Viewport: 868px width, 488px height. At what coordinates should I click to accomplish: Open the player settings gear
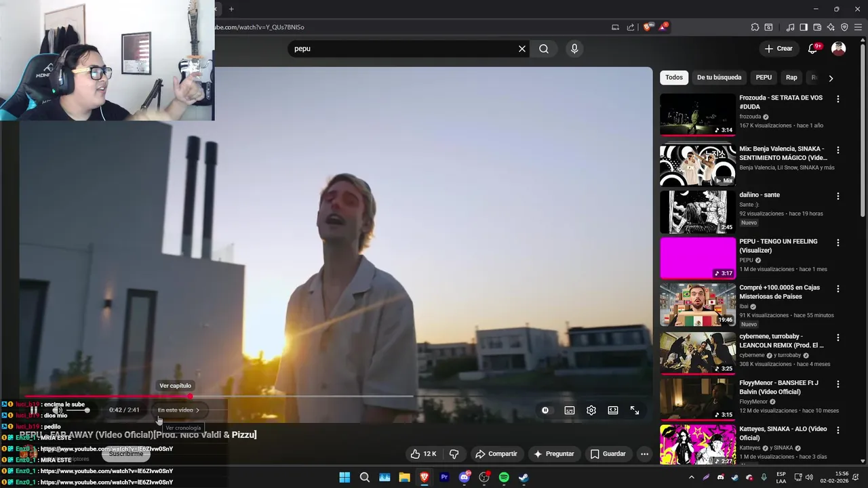[591, 410]
